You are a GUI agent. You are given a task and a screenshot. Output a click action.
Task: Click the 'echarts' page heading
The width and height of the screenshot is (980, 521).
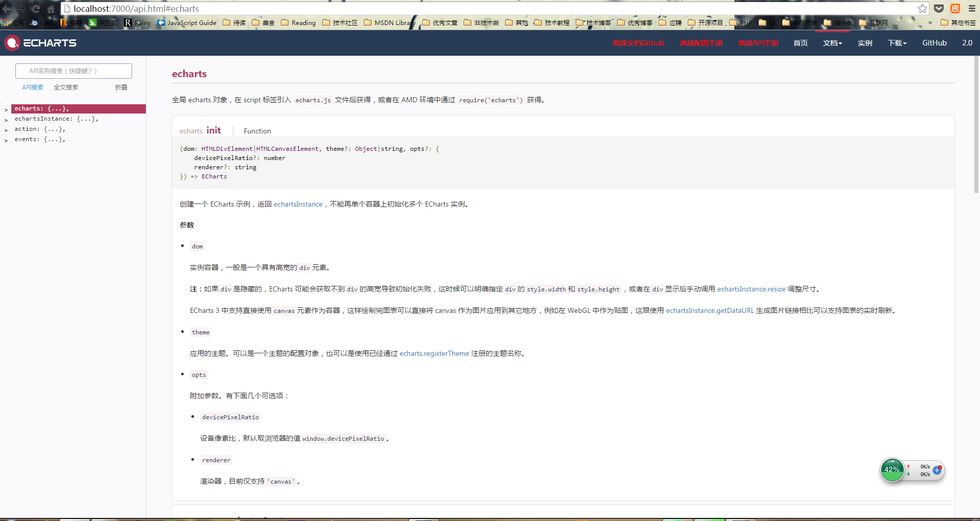[189, 74]
